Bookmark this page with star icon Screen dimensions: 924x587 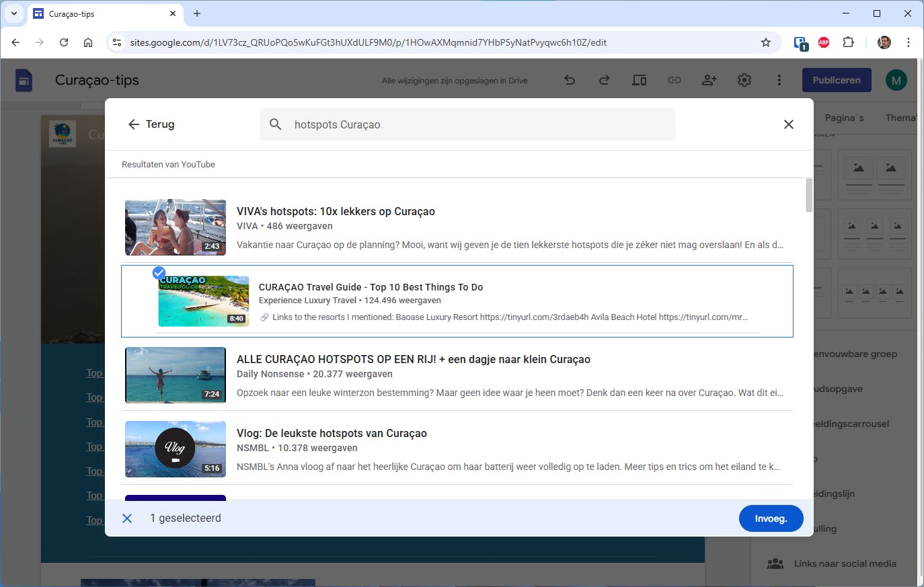[765, 42]
